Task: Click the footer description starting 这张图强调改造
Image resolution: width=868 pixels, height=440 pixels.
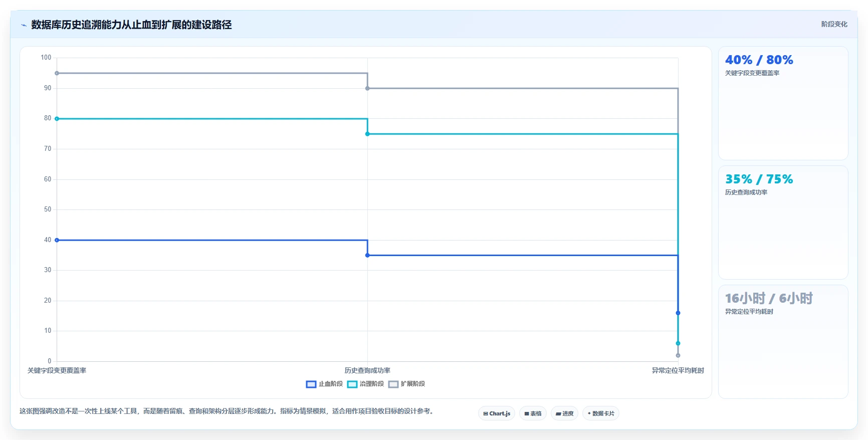Action: click(x=227, y=411)
